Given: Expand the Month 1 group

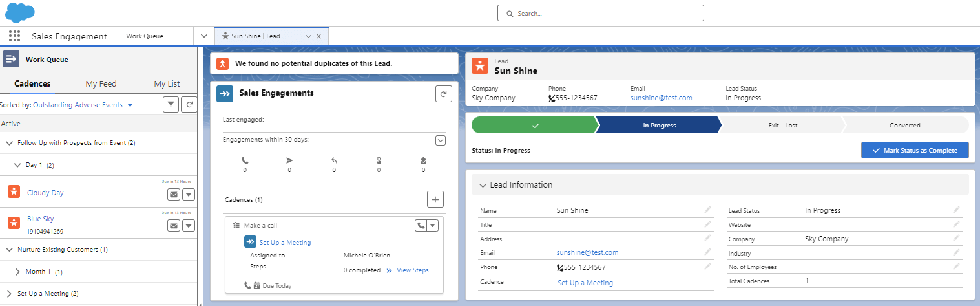Looking at the screenshot, I should pyautogui.click(x=17, y=272).
